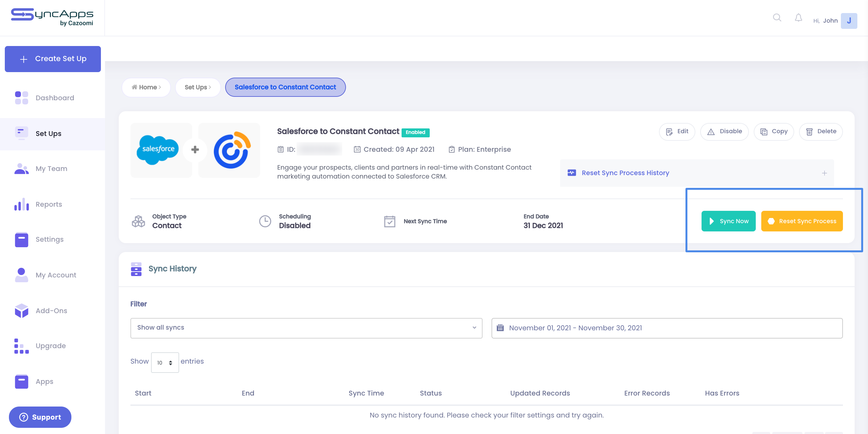Select Set Ups in the sidebar
Viewport: 868px width, 434px height.
coord(53,134)
